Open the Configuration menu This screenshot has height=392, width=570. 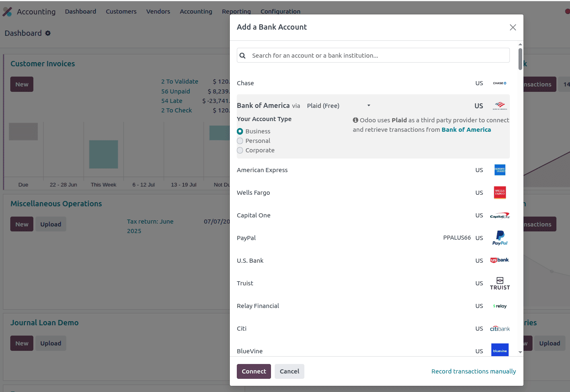pos(280,12)
